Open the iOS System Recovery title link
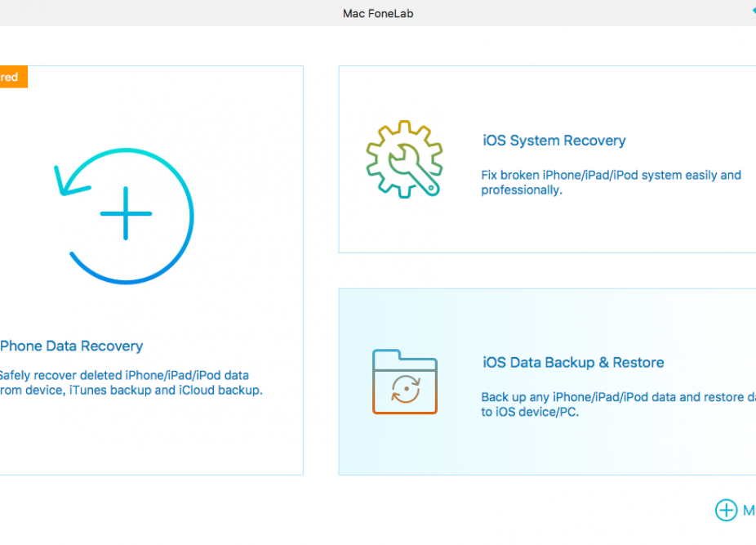The height and width of the screenshot is (545, 756). [x=554, y=141]
